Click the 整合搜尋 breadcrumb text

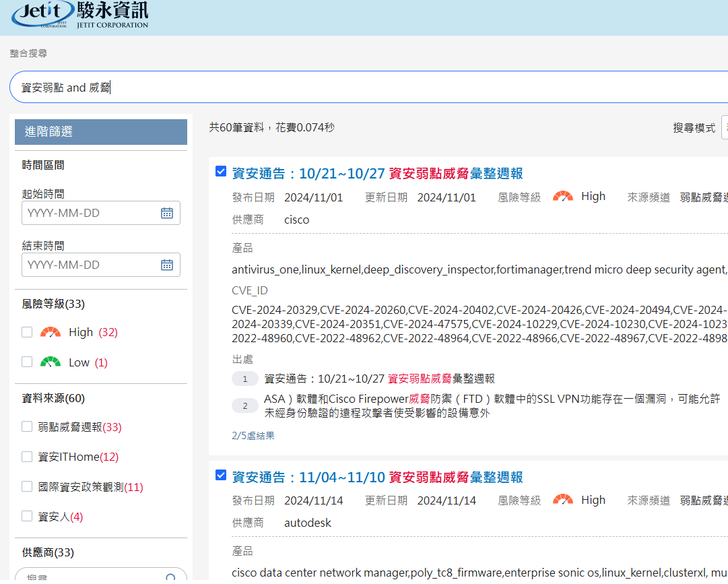tap(28, 53)
